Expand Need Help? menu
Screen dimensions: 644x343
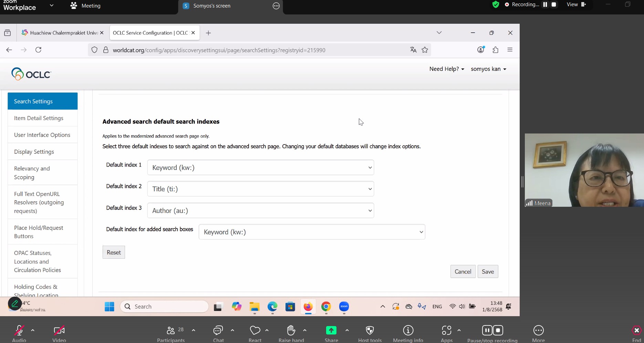[447, 69]
